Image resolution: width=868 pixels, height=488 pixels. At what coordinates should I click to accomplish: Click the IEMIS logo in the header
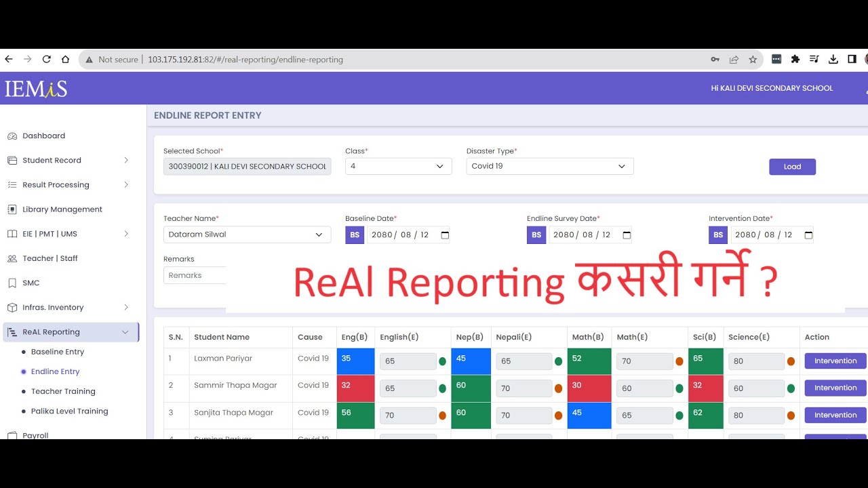click(36, 89)
